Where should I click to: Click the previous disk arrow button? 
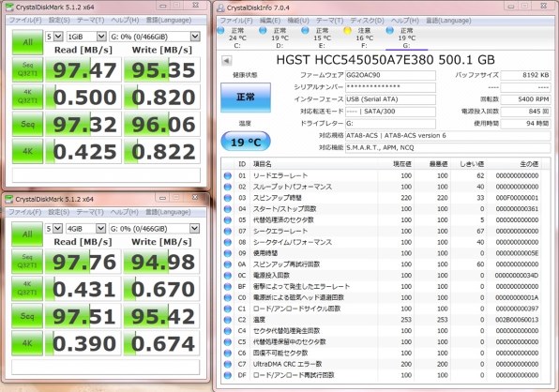[x=226, y=61]
